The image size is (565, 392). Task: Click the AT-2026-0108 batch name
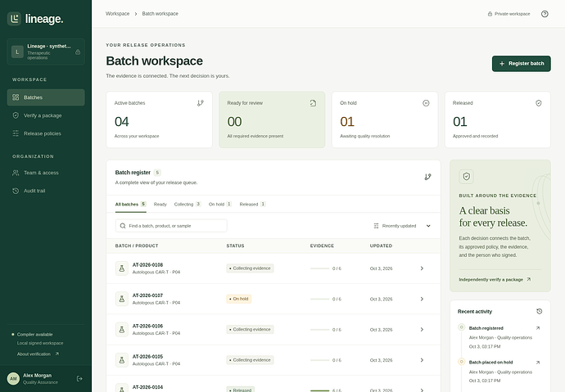click(147, 265)
